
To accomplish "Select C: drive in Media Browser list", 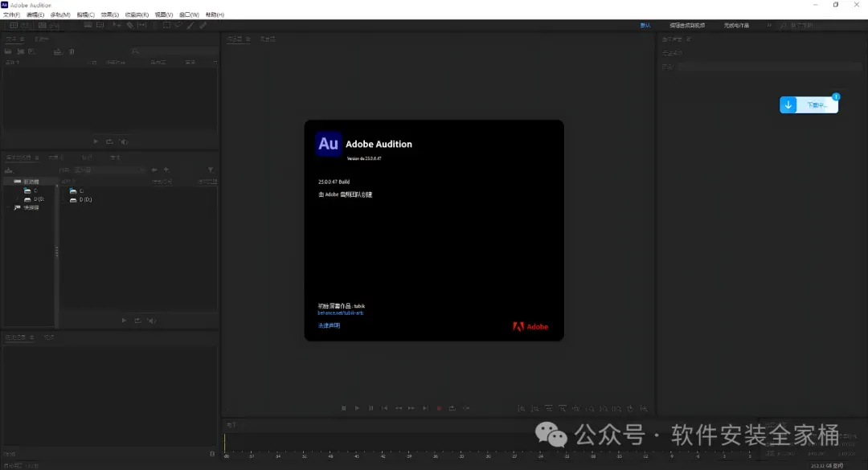I will [x=77, y=191].
